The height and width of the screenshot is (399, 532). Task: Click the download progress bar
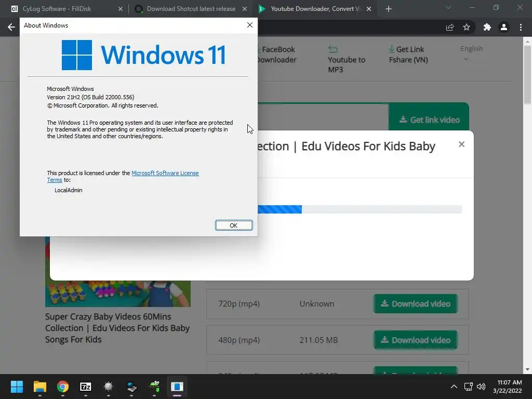[x=360, y=209]
